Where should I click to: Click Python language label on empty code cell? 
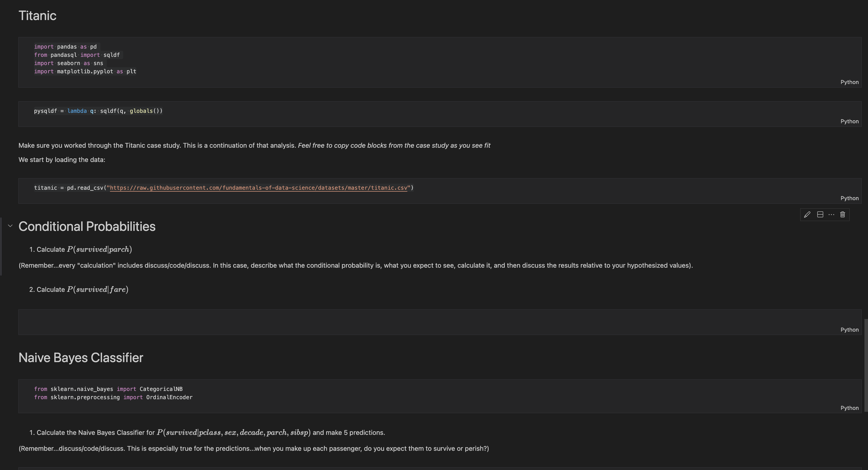[x=849, y=330]
